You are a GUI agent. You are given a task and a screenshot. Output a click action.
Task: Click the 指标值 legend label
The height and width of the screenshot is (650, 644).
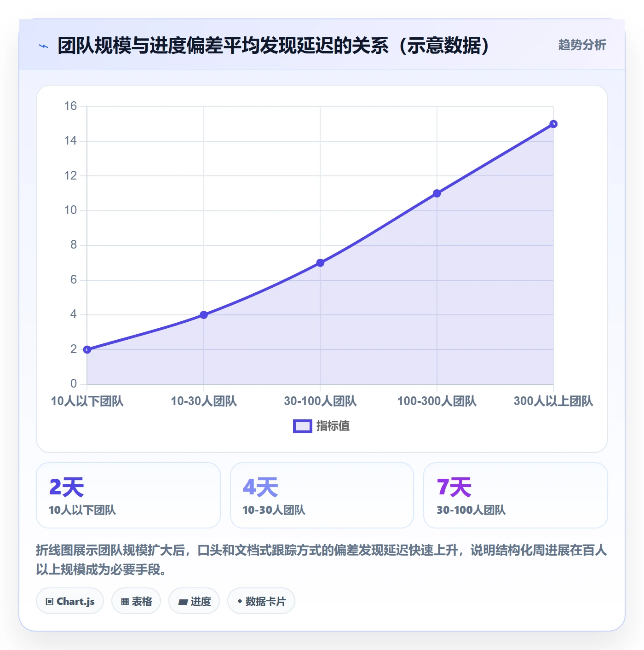pos(333,426)
